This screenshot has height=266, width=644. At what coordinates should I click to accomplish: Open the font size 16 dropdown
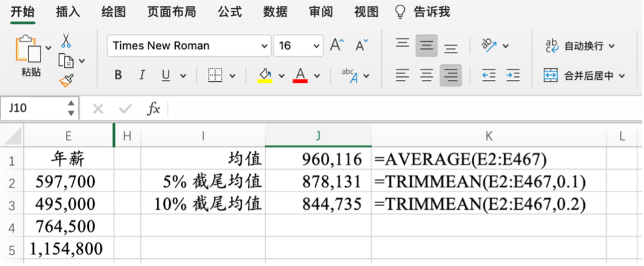[x=317, y=46]
